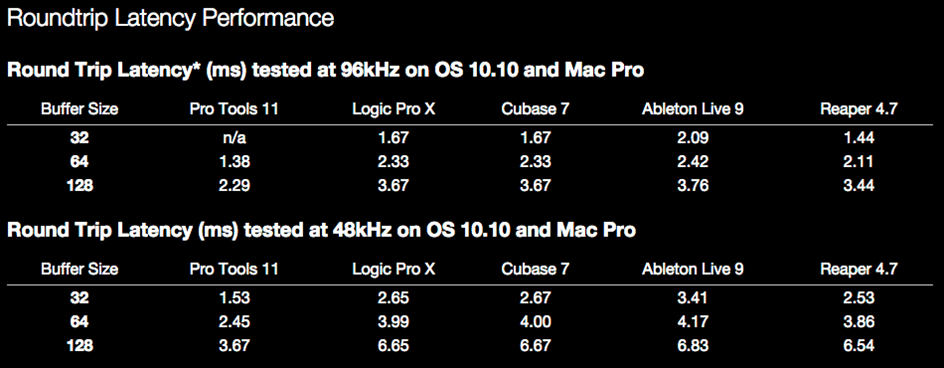Click Cubase 7 header in 96kHz table
This screenshot has width=944, height=368.
tap(535, 109)
